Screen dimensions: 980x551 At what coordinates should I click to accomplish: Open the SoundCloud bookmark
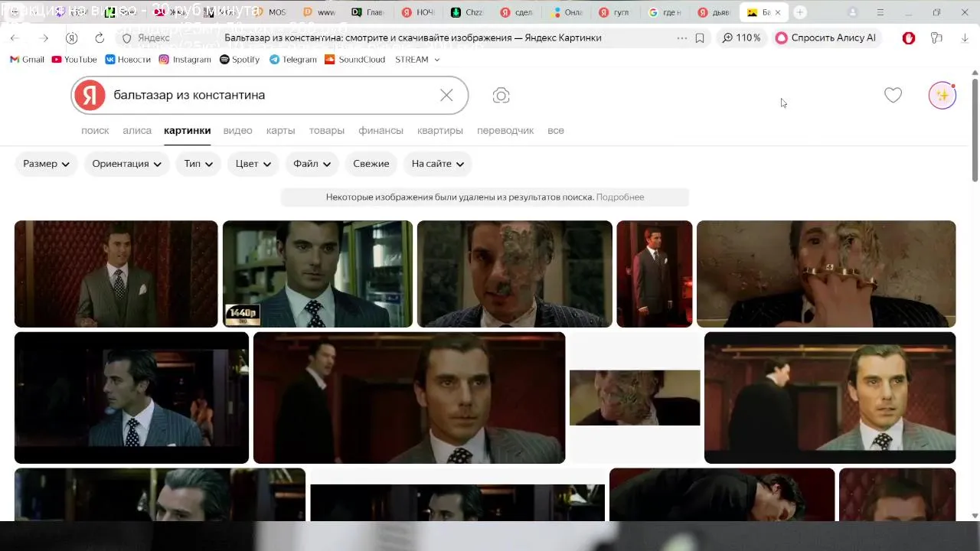[354, 60]
